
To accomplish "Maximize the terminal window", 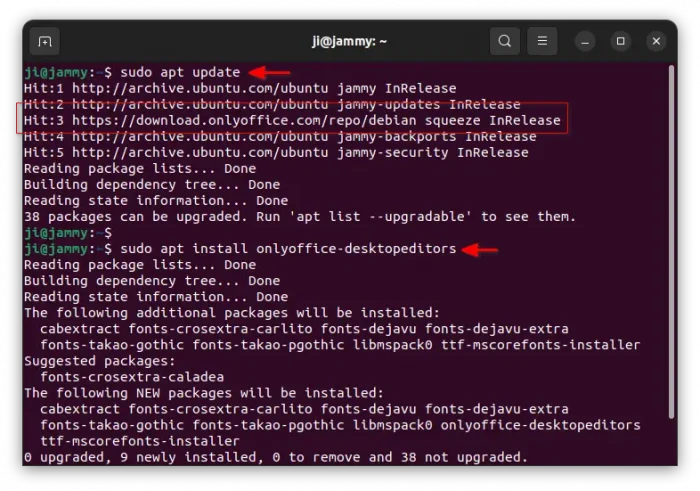I will click(x=621, y=41).
